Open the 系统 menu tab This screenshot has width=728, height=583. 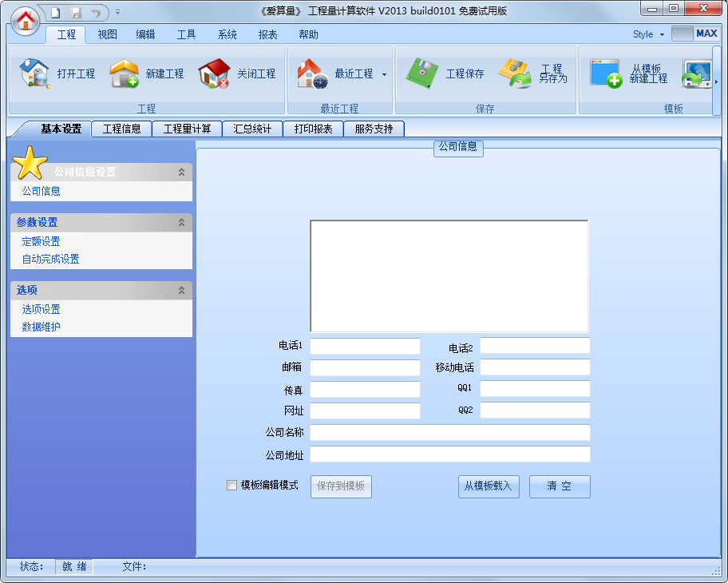coord(227,34)
